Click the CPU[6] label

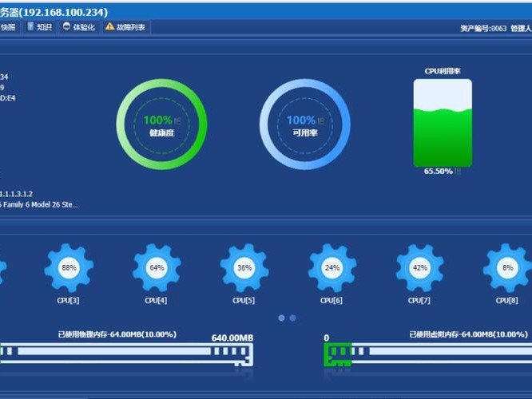tap(332, 300)
